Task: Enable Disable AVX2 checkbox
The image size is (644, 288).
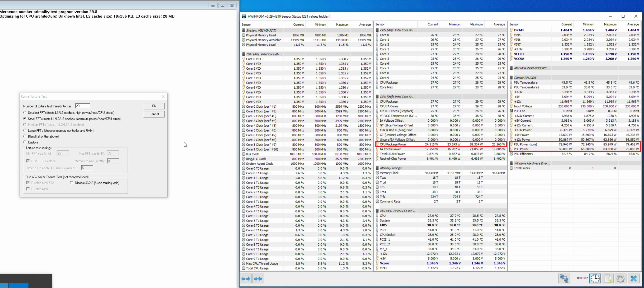Action: [x=71, y=183]
